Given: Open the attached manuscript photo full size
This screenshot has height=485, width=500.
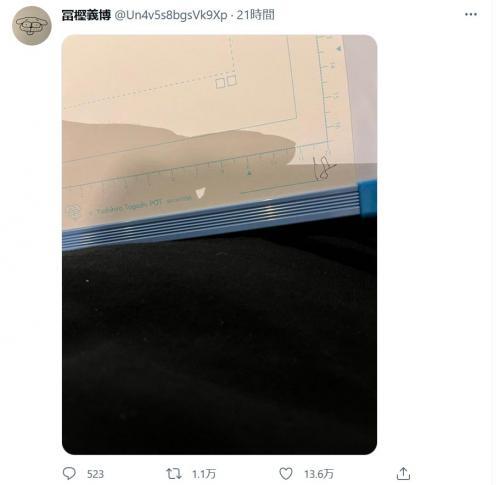Looking at the screenshot, I should 219,244.
